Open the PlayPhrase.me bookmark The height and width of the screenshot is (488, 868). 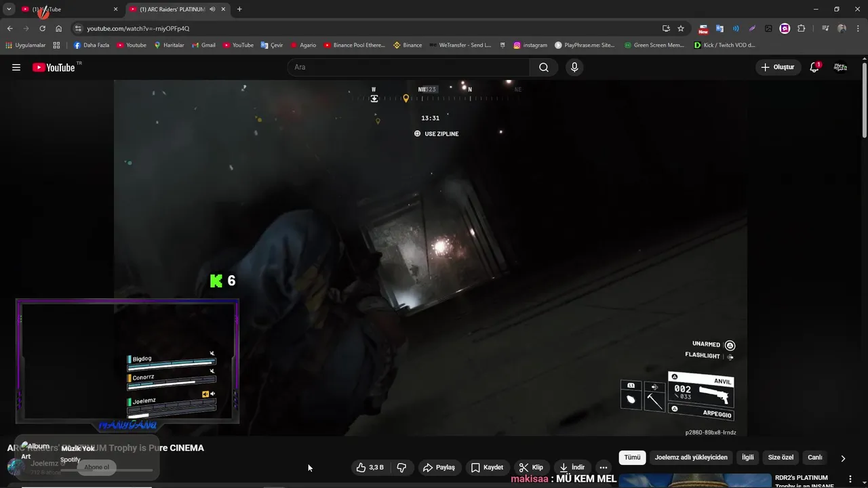pyautogui.click(x=585, y=45)
